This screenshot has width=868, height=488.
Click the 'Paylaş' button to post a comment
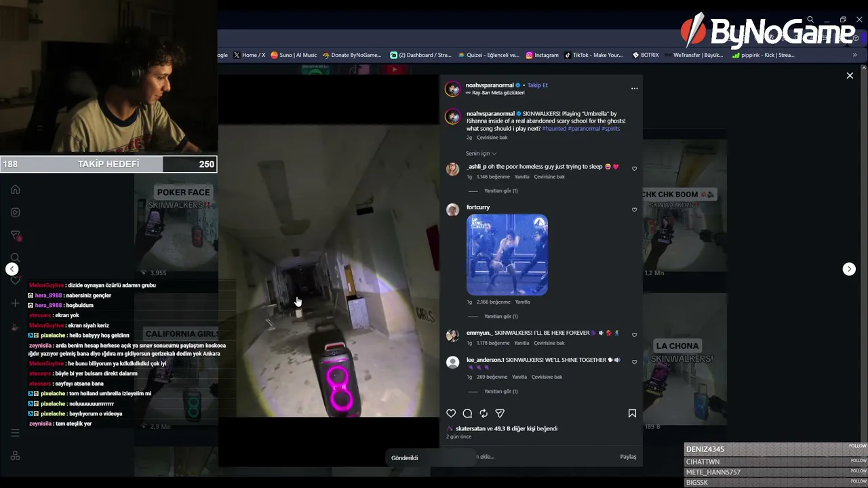tap(628, 457)
